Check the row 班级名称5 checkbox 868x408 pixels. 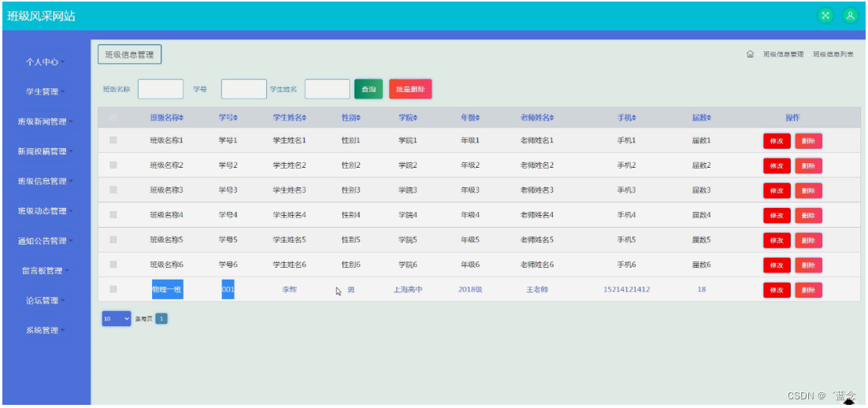[x=113, y=239]
